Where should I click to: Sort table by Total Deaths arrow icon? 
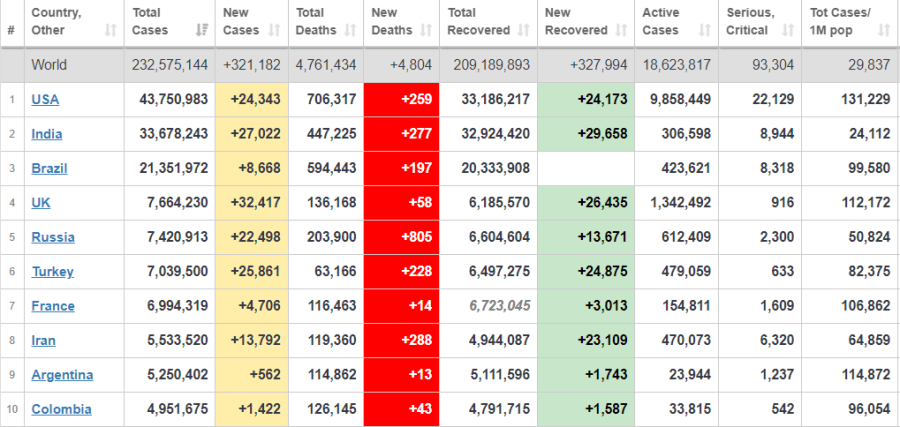350,30
